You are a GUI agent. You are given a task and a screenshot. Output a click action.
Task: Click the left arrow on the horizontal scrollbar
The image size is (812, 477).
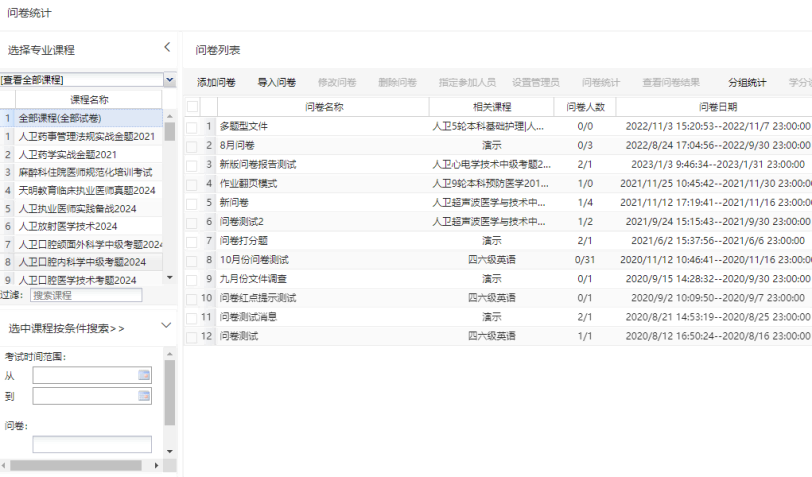point(6,465)
